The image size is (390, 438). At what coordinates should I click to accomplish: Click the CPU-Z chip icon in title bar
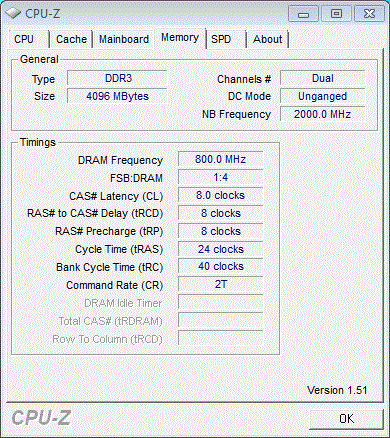[x=13, y=13]
